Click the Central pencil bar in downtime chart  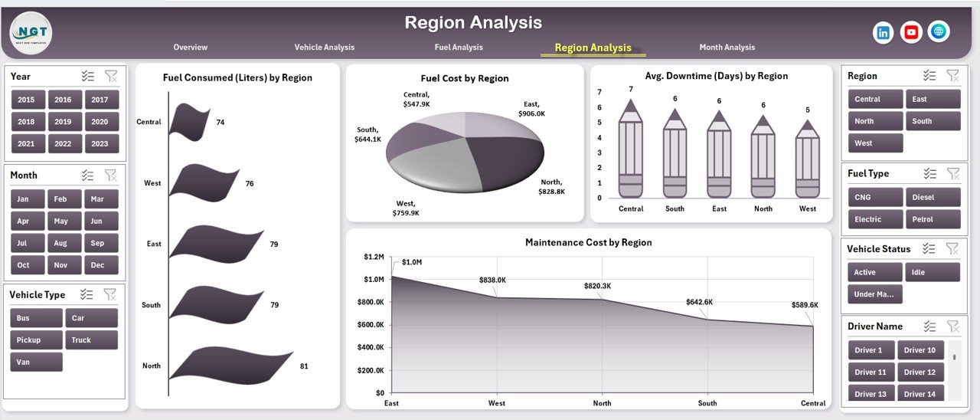point(631,153)
